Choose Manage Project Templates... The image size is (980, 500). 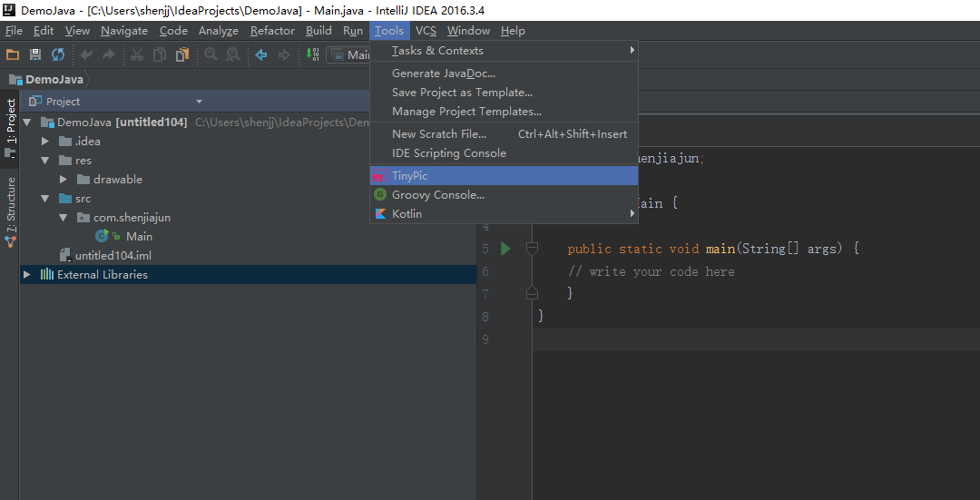(504, 112)
